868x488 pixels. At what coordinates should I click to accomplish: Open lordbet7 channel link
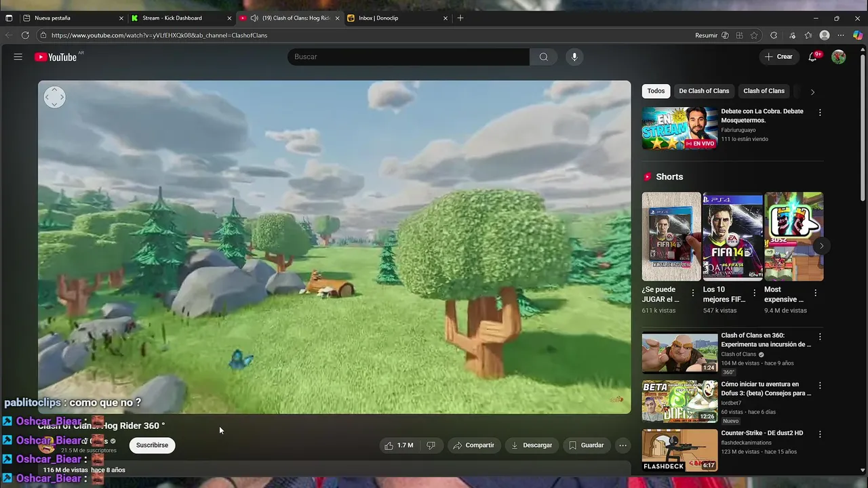pyautogui.click(x=732, y=403)
